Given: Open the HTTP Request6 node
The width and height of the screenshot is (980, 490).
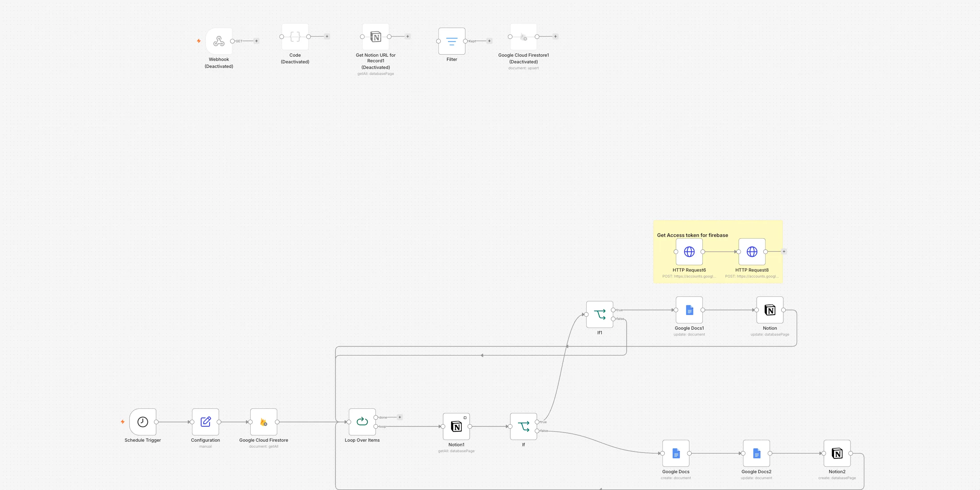Looking at the screenshot, I should point(689,251).
